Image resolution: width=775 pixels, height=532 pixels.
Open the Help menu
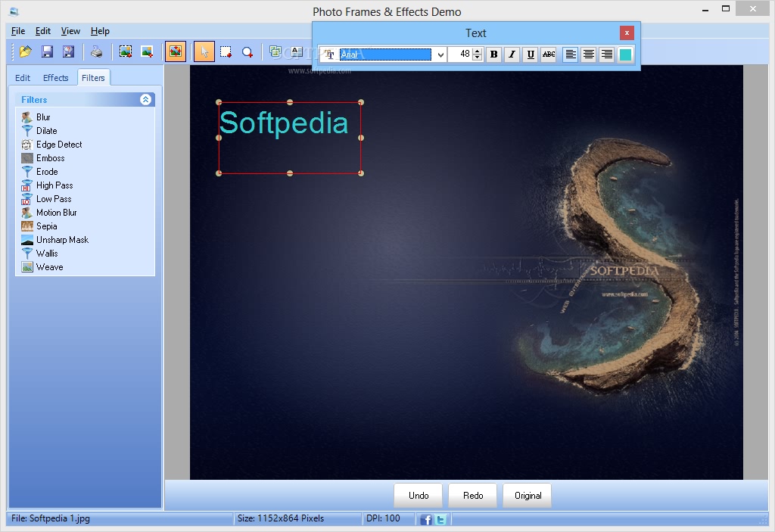[x=100, y=31]
